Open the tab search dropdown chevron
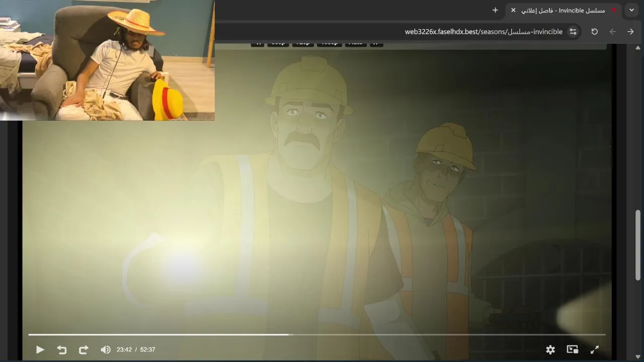The height and width of the screenshot is (362, 644). (631, 10)
